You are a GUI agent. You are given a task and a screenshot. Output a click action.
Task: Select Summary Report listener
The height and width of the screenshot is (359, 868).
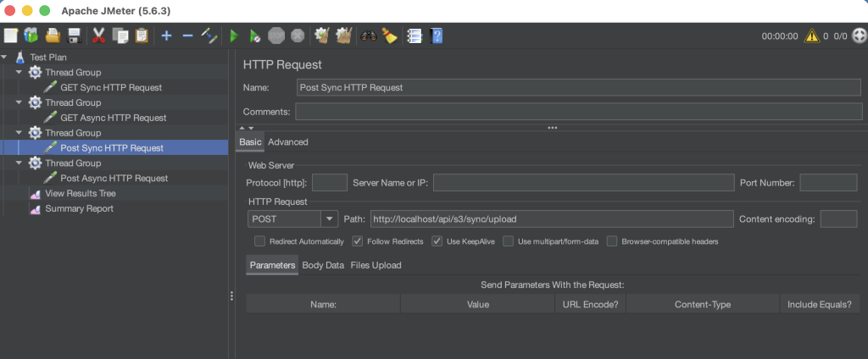coord(79,208)
